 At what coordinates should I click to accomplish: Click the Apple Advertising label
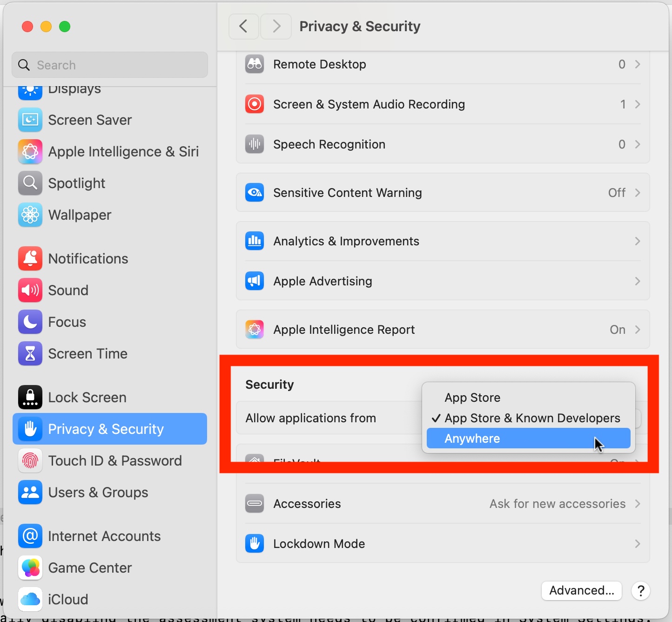click(x=323, y=281)
